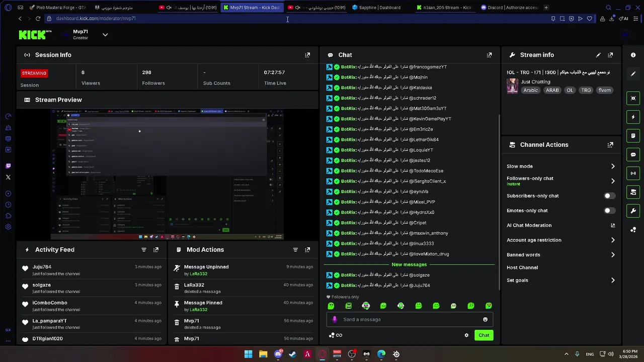Click the Arabic stream tag

[x=530, y=90]
